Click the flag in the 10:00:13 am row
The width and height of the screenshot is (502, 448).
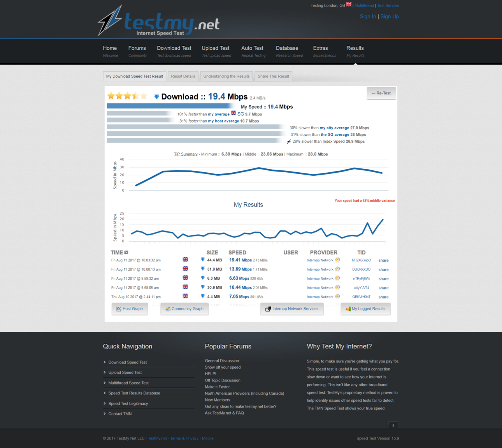click(x=185, y=269)
